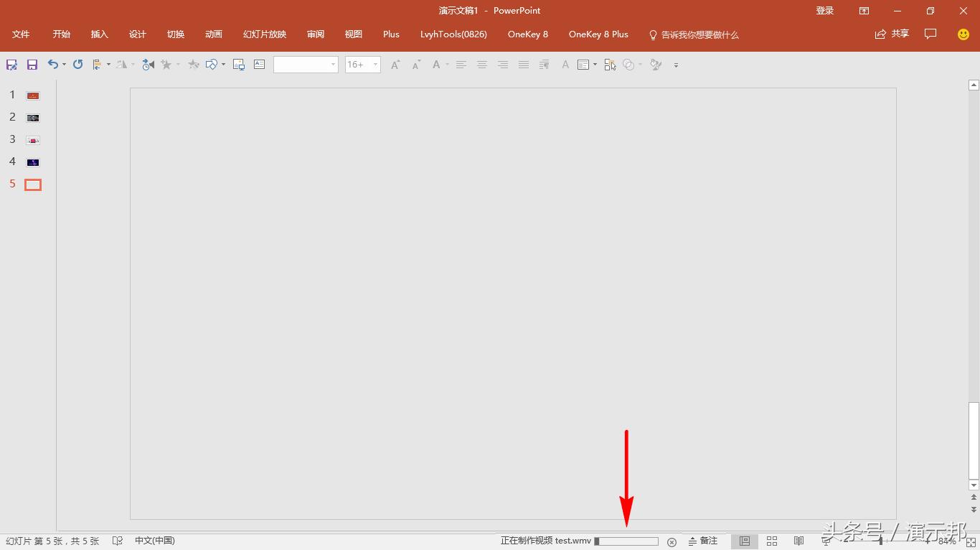The width and height of the screenshot is (980, 550).
Task: Click the 登录 sign-in button
Action: tap(825, 11)
